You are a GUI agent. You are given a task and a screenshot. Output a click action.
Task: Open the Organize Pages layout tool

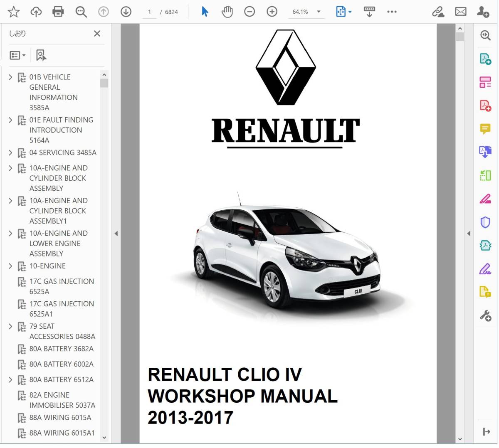coord(485,82)
